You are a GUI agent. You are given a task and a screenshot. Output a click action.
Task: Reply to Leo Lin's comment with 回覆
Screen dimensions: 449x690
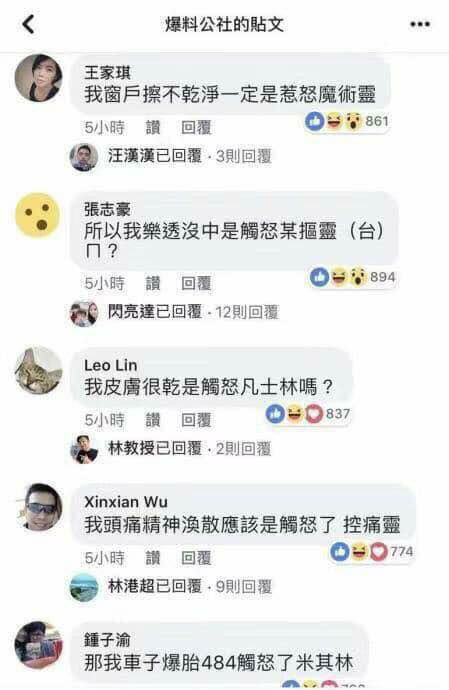(196, 420)
